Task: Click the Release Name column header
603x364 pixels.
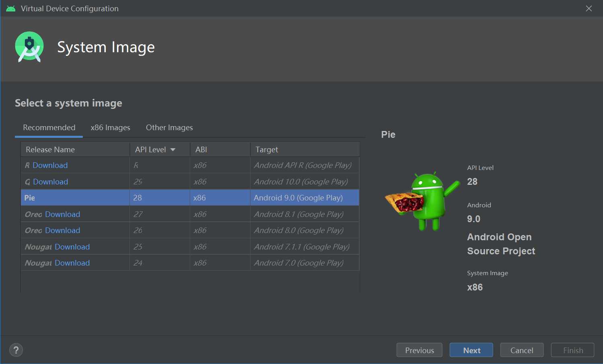Action: coord(75,149)
